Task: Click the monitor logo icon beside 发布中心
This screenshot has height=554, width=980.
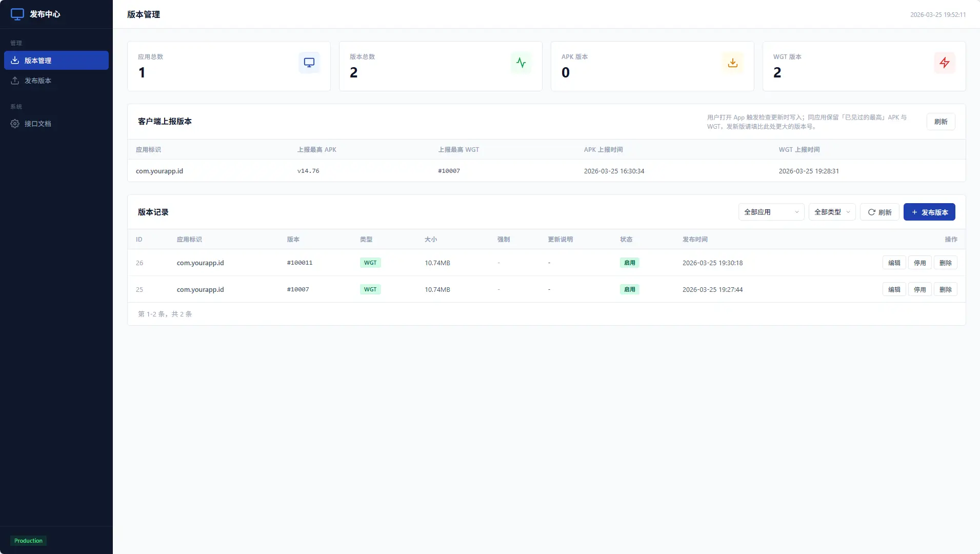Action: pos(17,14)
